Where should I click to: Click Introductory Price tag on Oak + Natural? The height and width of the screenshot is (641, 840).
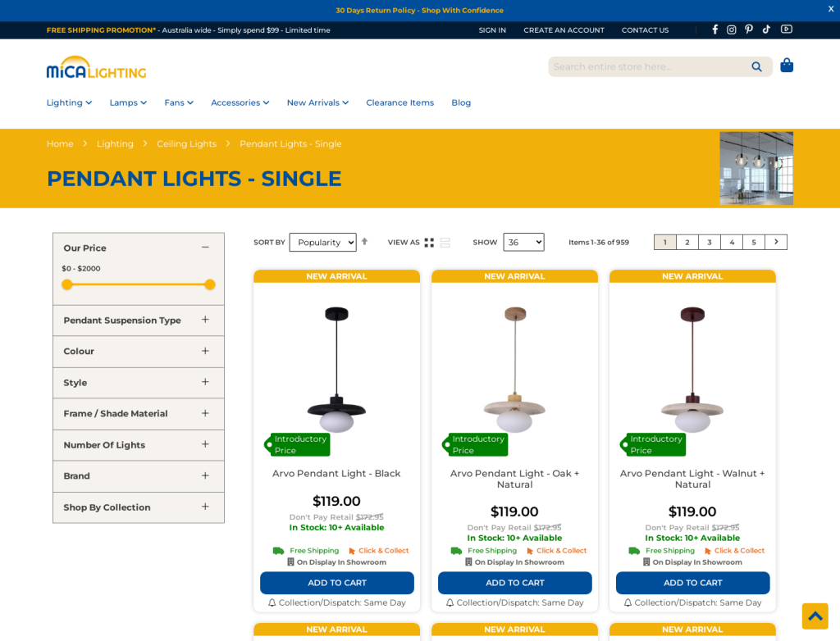[475, 444]
